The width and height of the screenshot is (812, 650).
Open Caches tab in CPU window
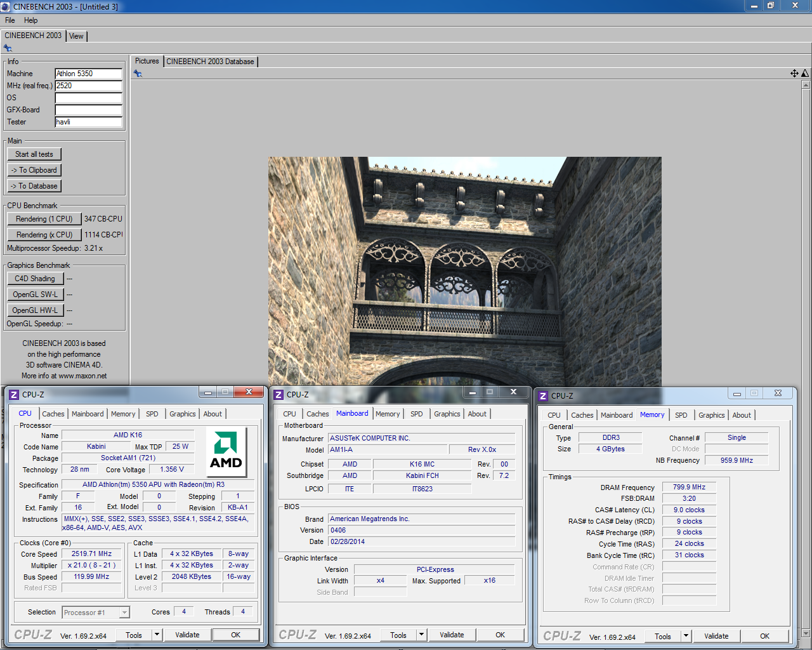53,414
